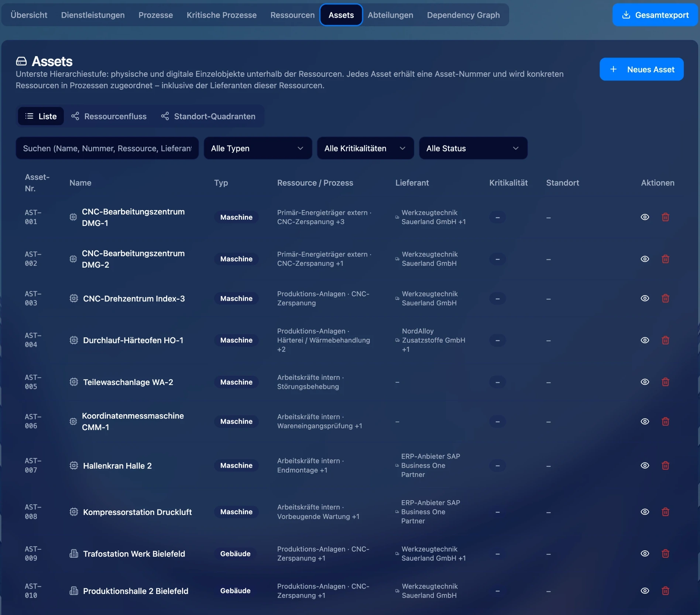Click the trash icon for Koordinatenmessmaschine CMM-1

[x=665, y=421]
